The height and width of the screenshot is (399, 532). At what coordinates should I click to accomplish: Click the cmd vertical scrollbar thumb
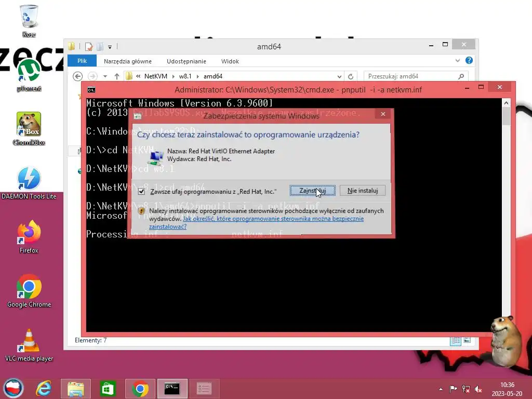click(506, 116)
